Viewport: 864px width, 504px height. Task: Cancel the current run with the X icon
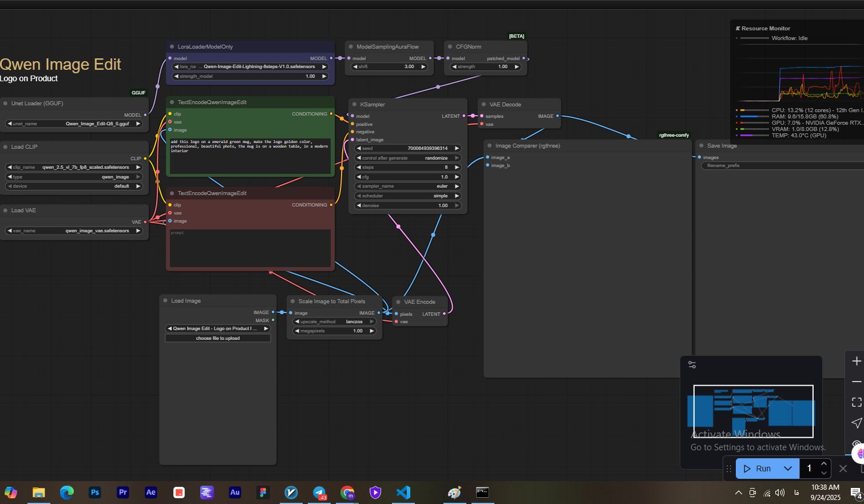(842, 469)
